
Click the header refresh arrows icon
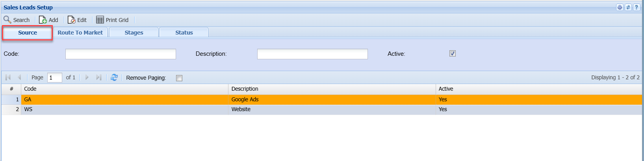tap(628, 7)
